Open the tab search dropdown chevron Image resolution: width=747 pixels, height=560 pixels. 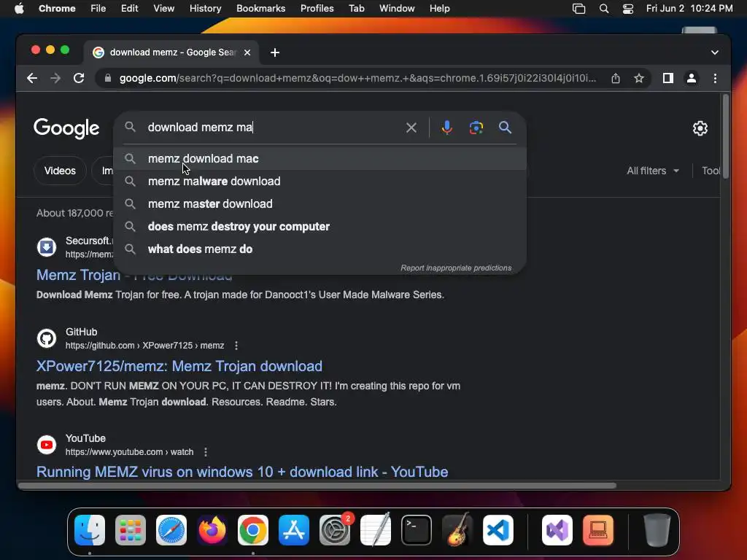click(x=715, y=52)
